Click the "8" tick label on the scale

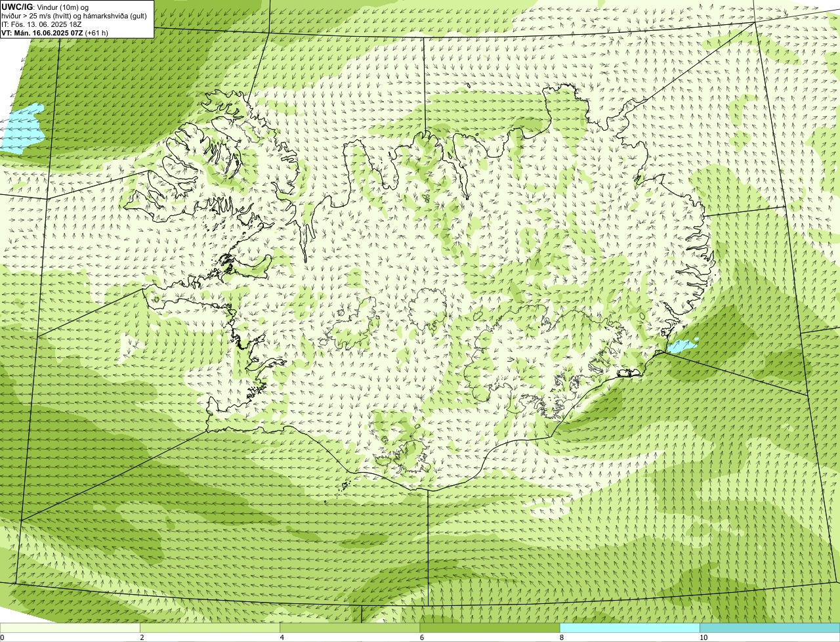(562, 637)
